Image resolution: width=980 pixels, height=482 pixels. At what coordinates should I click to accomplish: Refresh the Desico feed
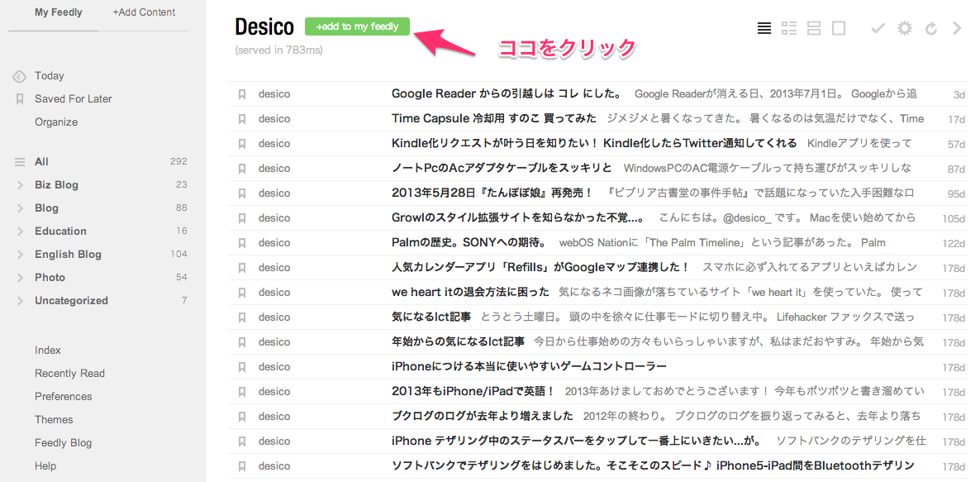[x=930, y=27]
